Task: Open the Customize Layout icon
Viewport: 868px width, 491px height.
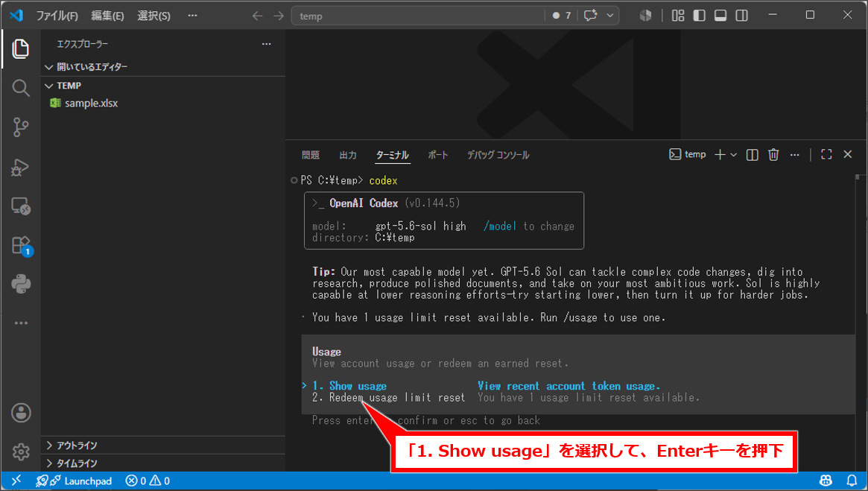Action: [678, 16]
